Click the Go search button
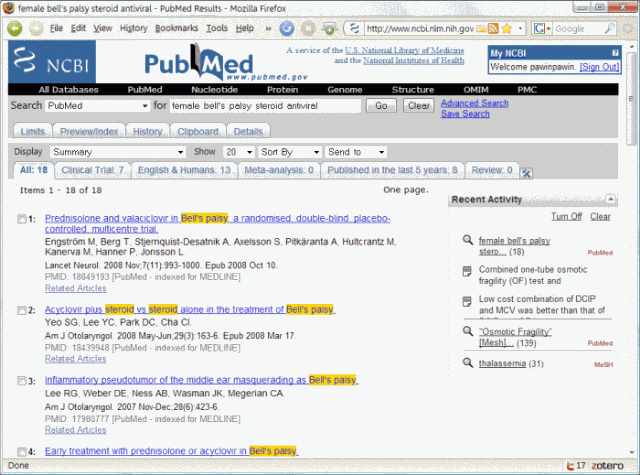 point(381,106)
